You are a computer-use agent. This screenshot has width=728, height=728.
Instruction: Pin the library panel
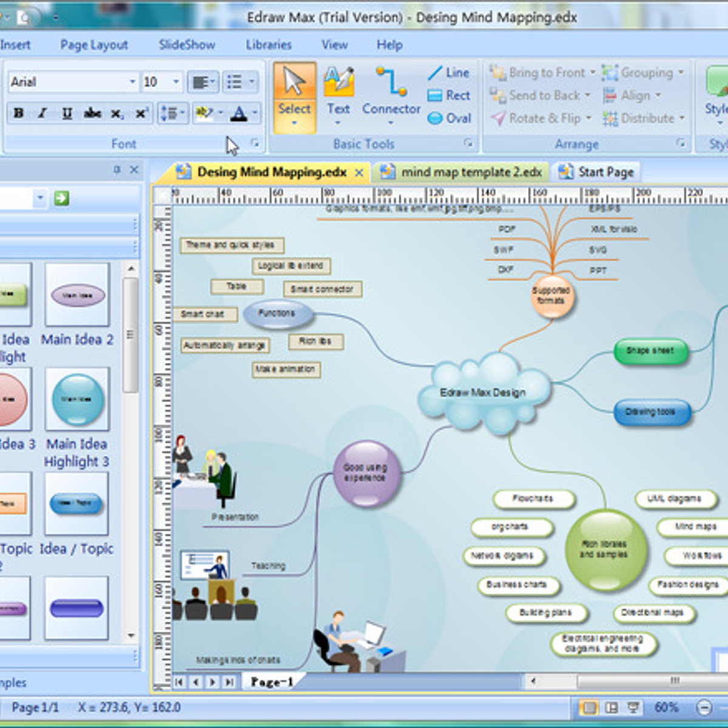116,170
